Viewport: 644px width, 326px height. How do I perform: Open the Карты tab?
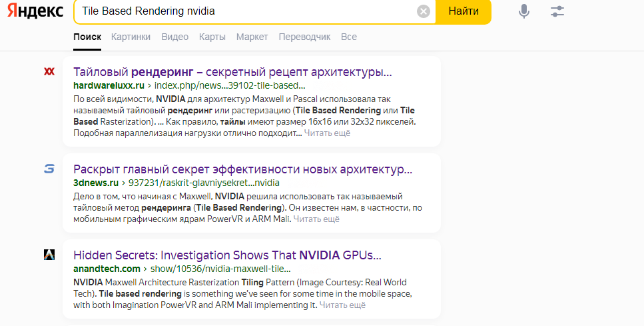212,37
